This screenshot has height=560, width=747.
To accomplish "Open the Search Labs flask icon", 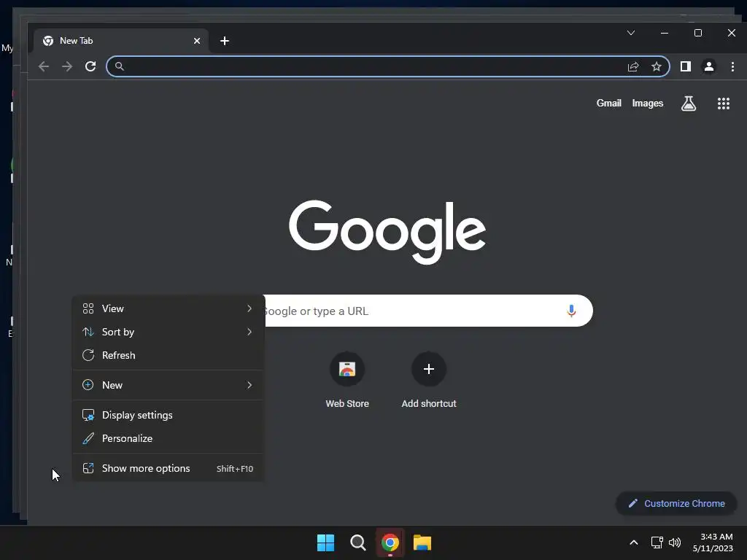I will coord(689,104).
